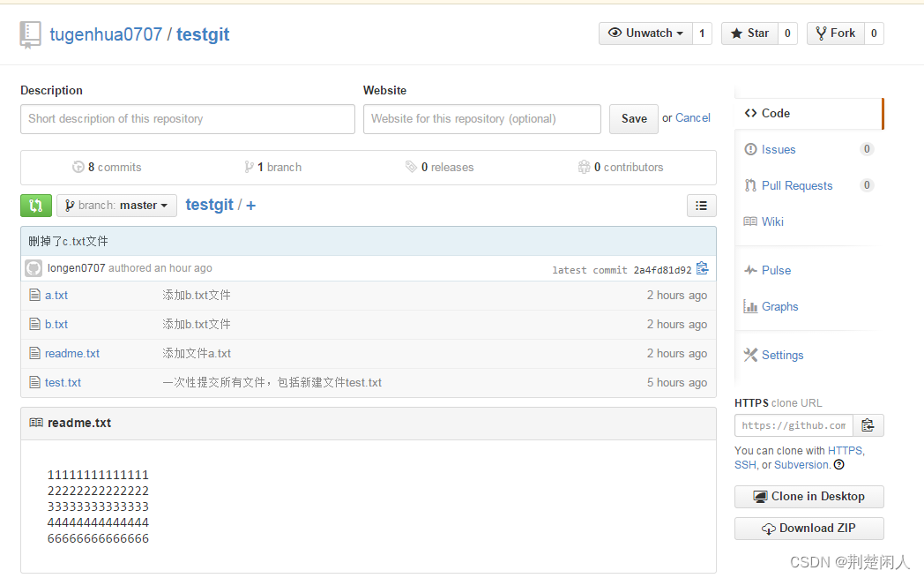Screen dimensions: 924x578
Task: View the 0 contributors page
Action: [x=621, y=167]
